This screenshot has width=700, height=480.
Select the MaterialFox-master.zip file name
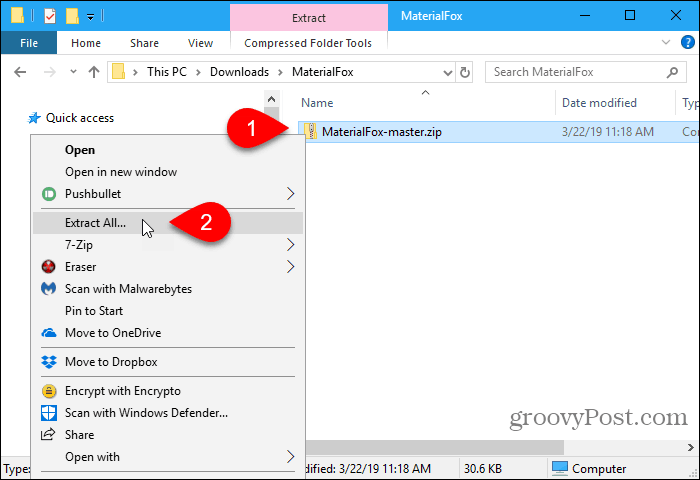point(382,132)
